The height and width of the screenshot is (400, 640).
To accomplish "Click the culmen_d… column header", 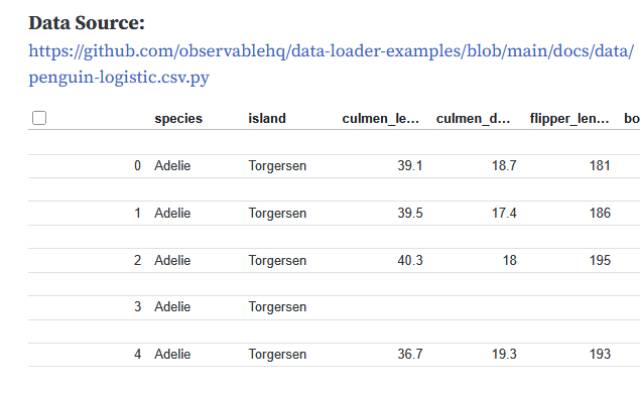I will click(476, 118).
